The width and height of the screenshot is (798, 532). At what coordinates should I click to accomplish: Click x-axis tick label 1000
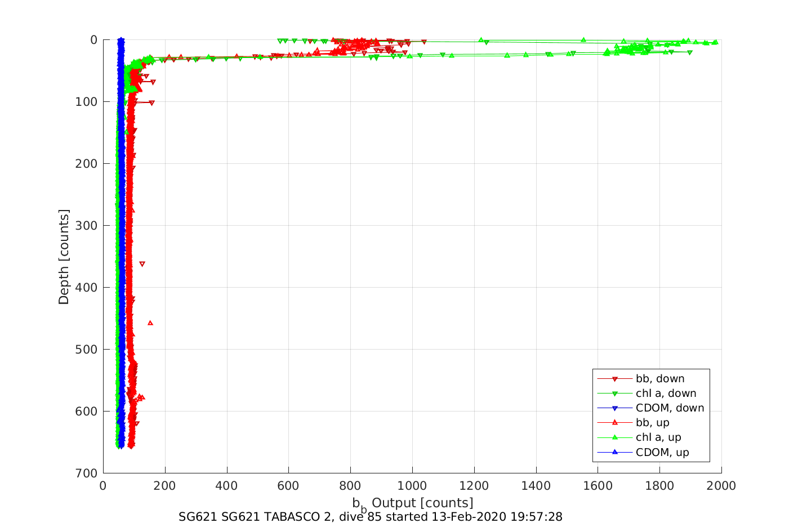tap(412, 486)
